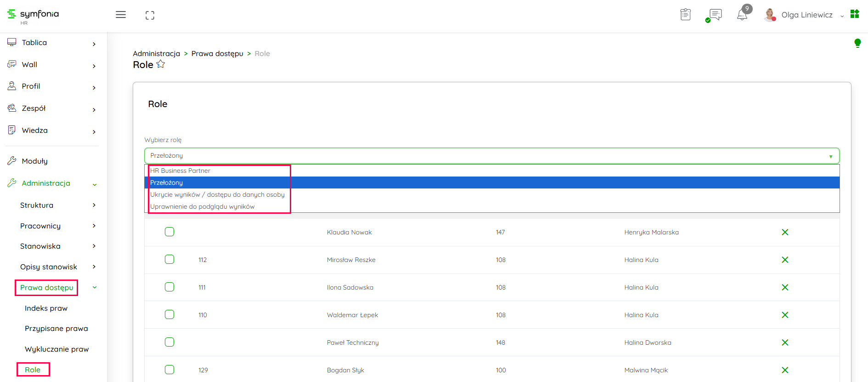The image size is (868, 382).
Task: Check the box for Mirosław Reszke
Action: point(169,259)
